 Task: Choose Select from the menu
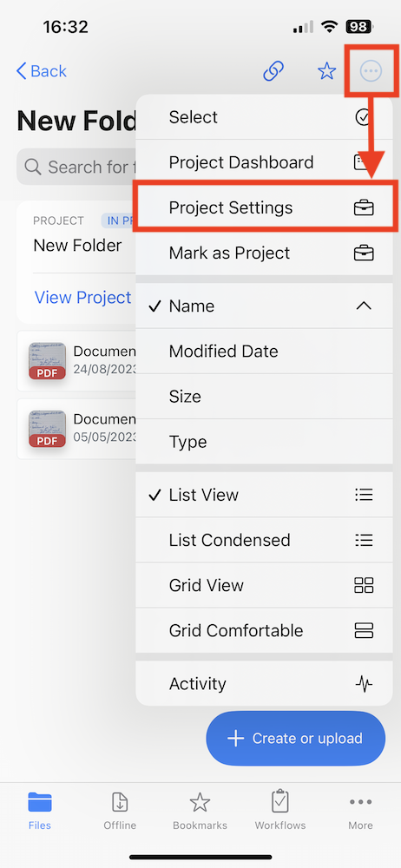click(264, 117)
